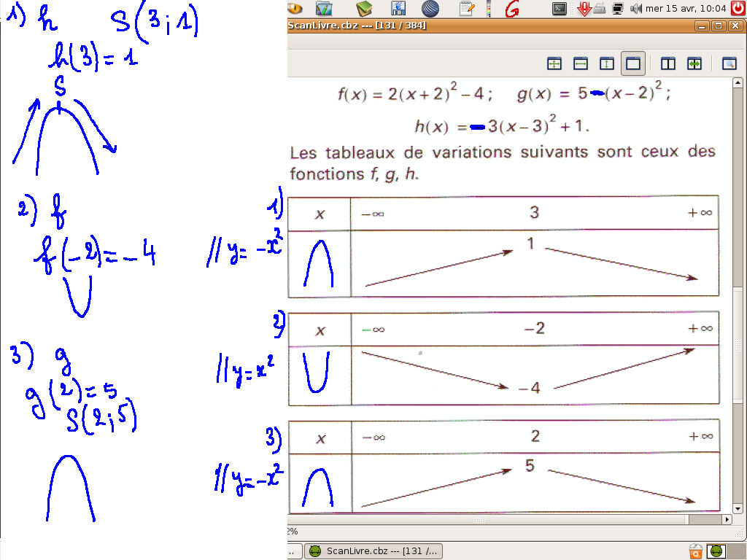
Task: Open the trash applet in the bottom panel
Action: point(696,551)
